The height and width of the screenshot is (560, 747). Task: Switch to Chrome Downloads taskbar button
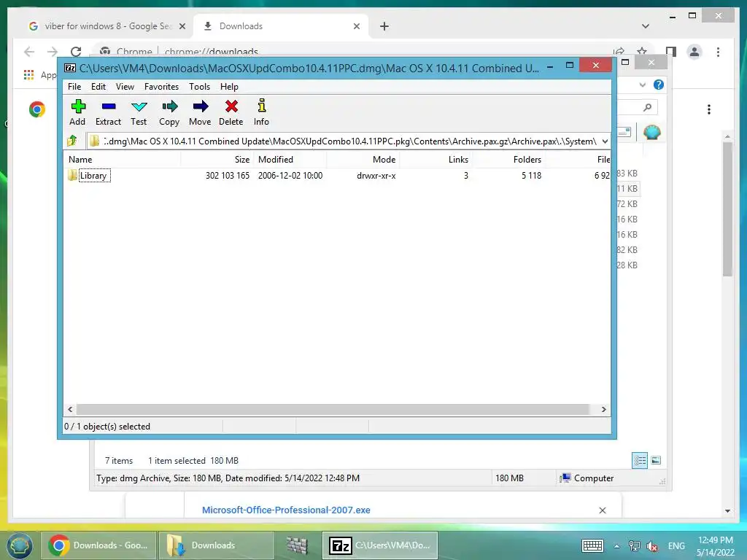98,545
